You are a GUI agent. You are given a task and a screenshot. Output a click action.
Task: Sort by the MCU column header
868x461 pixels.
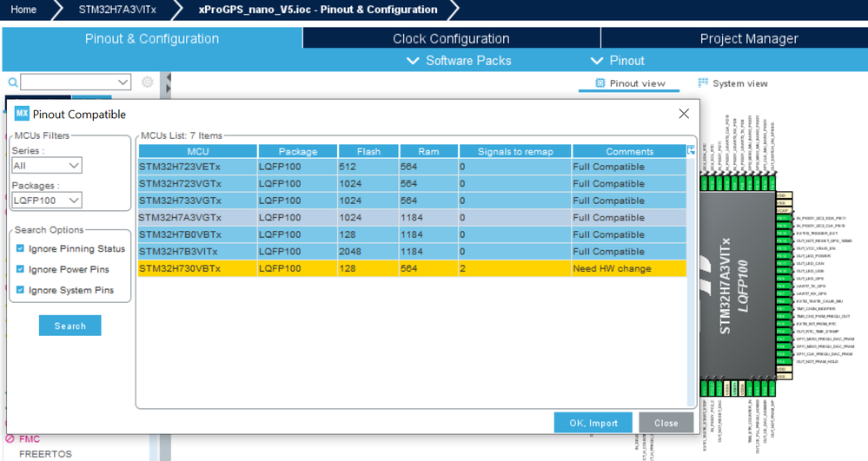point(197,151)
